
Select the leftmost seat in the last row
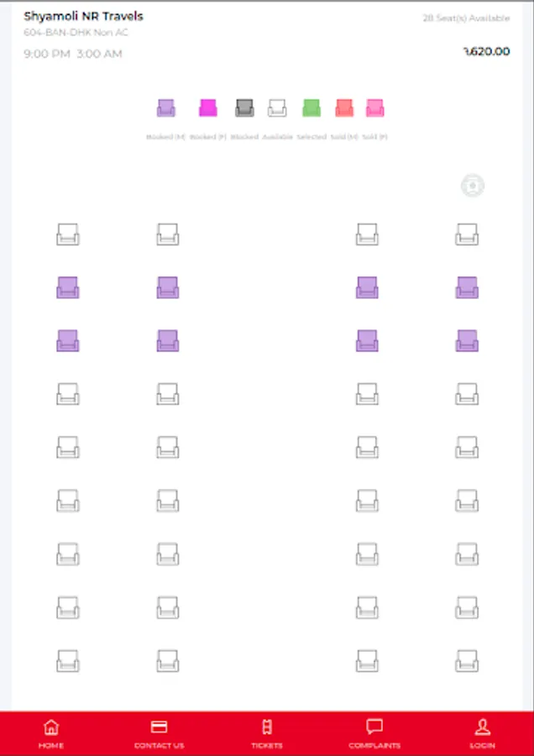coord(68,661)
